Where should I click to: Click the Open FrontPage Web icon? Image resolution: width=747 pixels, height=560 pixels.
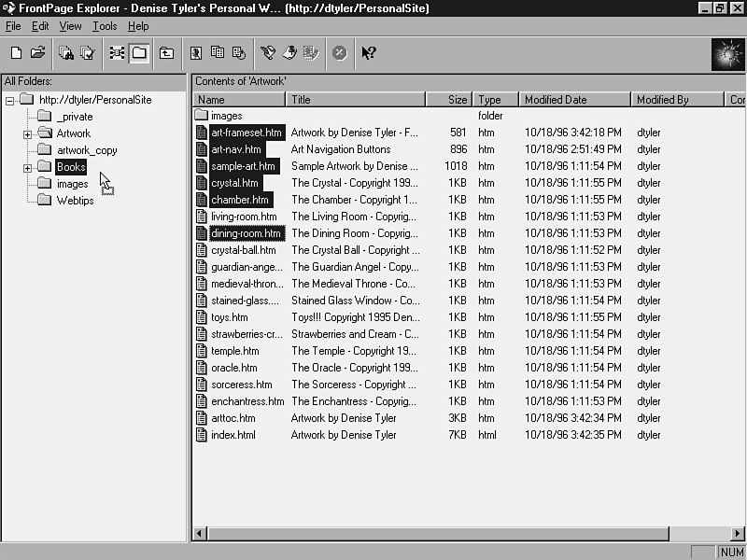pyautogui.click(x=37, y=53)
